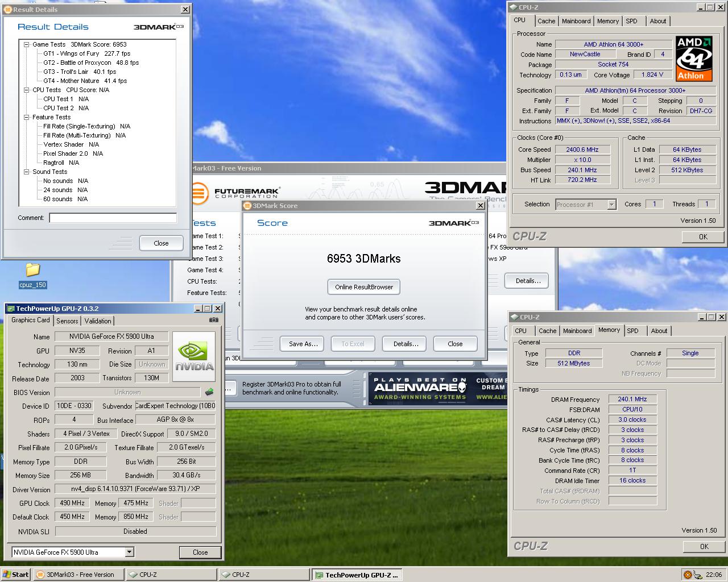728x582 pixels.
Task: Open the About tab in top CPU-Z
Action: 658,21
